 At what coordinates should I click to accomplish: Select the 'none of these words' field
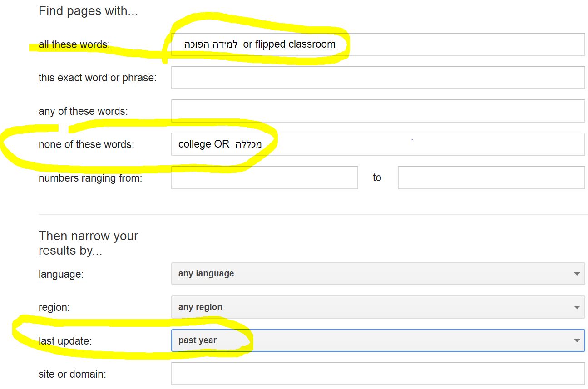pos(378,144)
